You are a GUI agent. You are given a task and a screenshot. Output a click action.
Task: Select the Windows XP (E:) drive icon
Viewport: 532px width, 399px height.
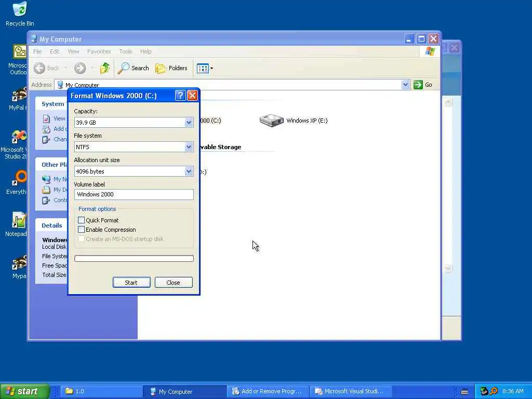[x=271, y=121]
